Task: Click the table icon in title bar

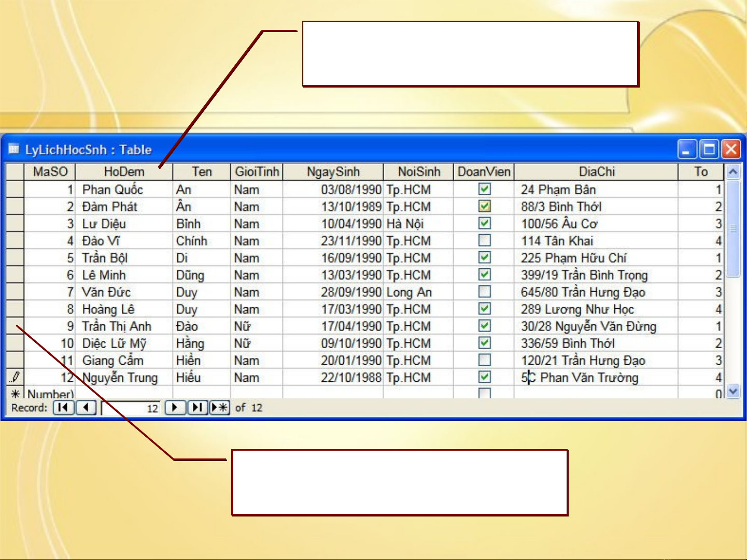Action: click(x=14, y=149)
